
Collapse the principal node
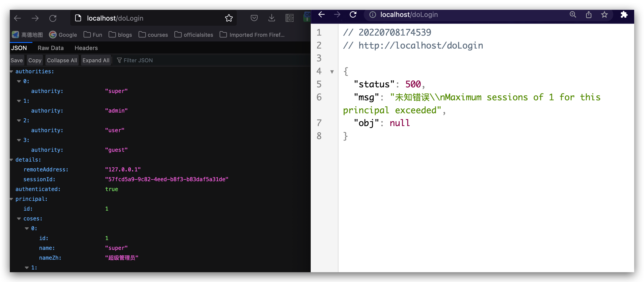tap(12, 199)
